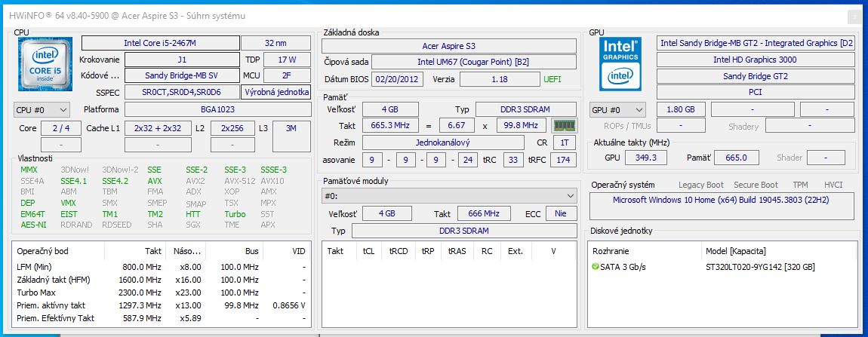Viewport: 868px width, 337px height.
Task: Click the Microsoft Windows 10 Home OS field
Action: 722,206
